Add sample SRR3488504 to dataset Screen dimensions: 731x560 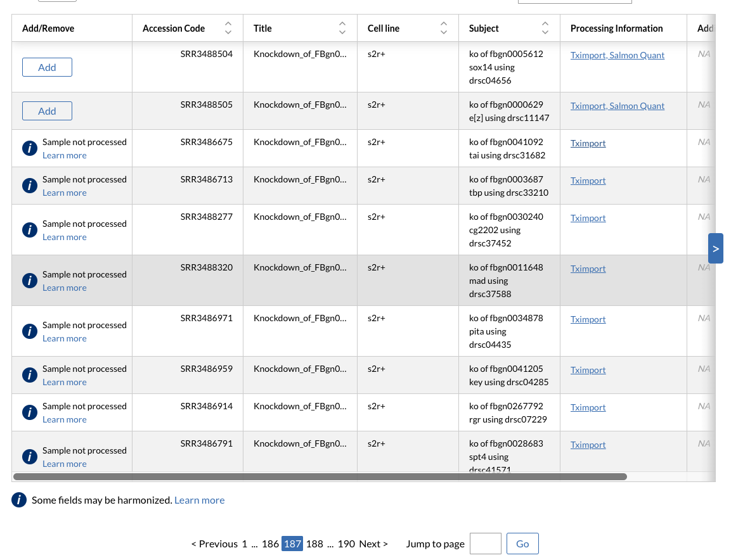coord(47,67)
